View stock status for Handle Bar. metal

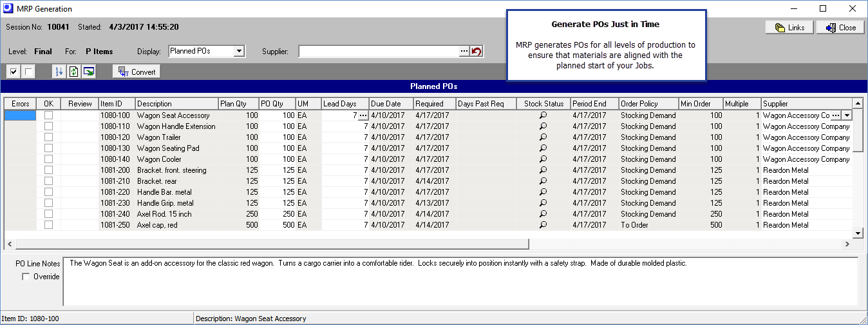543,192
